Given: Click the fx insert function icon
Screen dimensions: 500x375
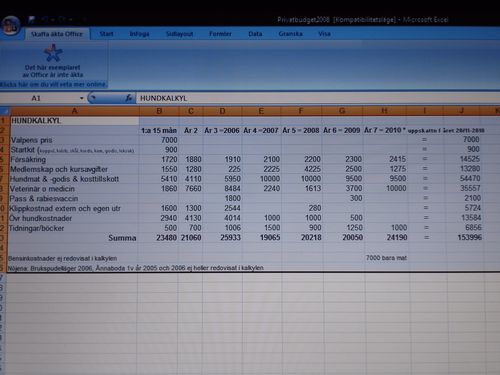Looking at the screenshot, I should pos(129,98).
